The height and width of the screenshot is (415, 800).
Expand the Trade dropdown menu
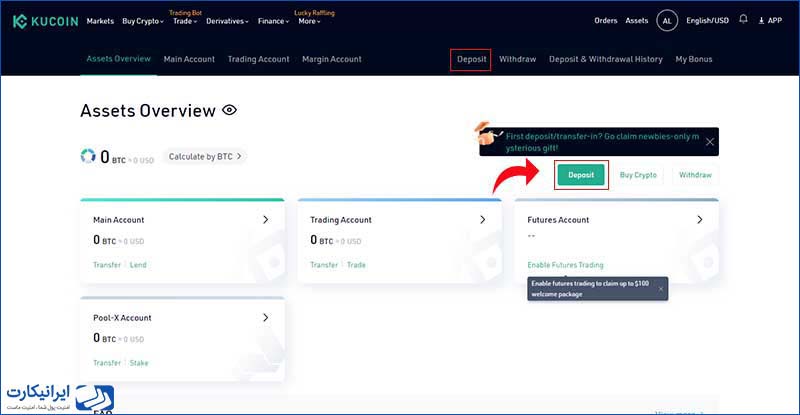tap(185, 21)
